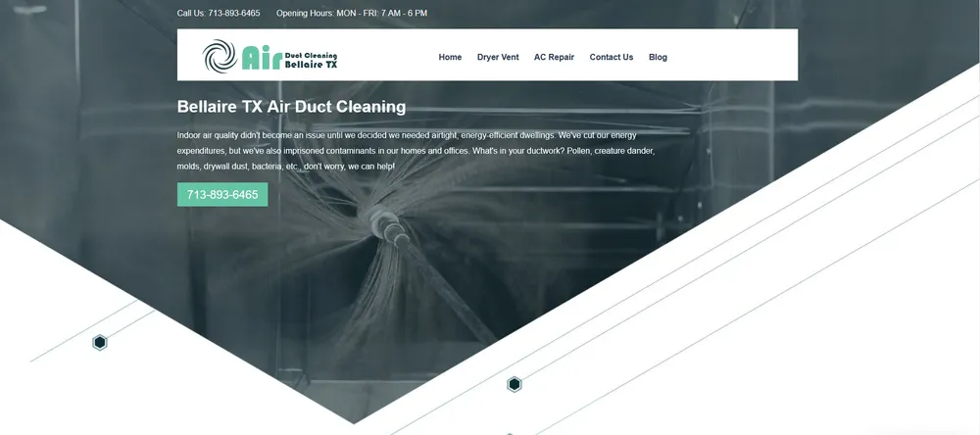Click the "MON - FRI: 7 AM - 6 PM" text
This screenshot has height=435, width=980.
click(381, 14)
